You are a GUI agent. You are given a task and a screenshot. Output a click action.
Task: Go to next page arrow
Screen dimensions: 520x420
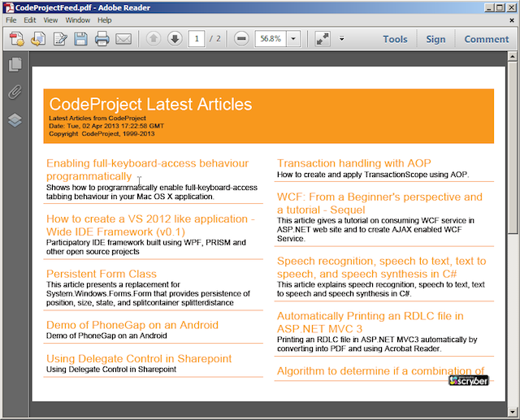tap(175, 39)
